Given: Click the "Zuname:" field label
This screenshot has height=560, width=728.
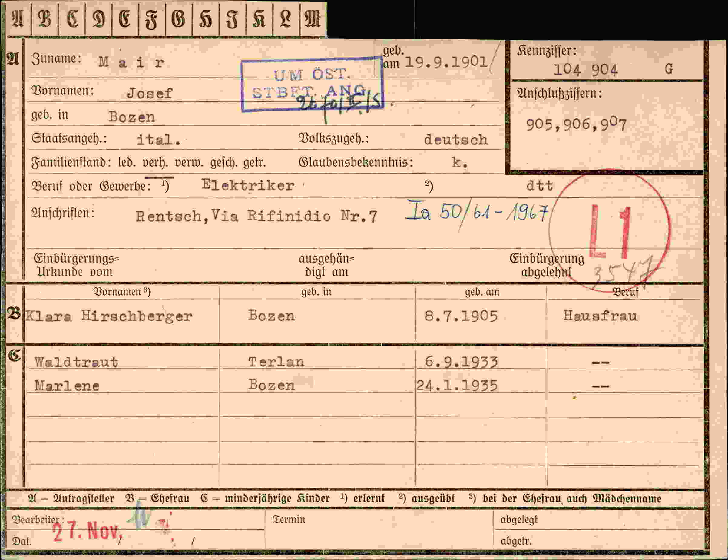Looking at the screenshot, I should point(56,59).
